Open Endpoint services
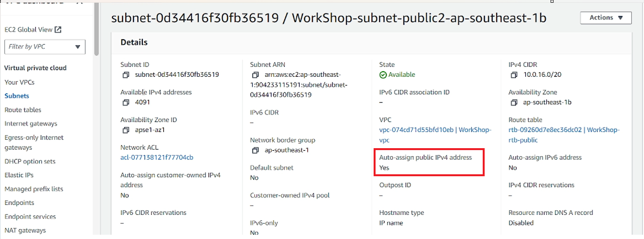Viewport: 644px width, 239px height. point(30,217)
